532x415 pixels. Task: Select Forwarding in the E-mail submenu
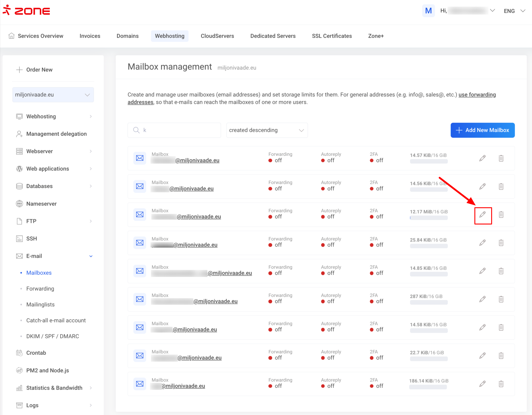coord(40,289)
